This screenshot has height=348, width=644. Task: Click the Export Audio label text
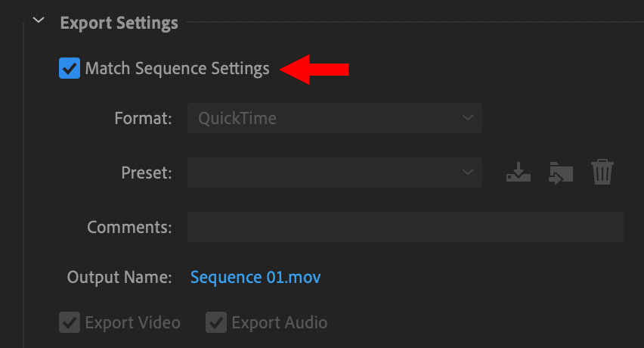279,322
